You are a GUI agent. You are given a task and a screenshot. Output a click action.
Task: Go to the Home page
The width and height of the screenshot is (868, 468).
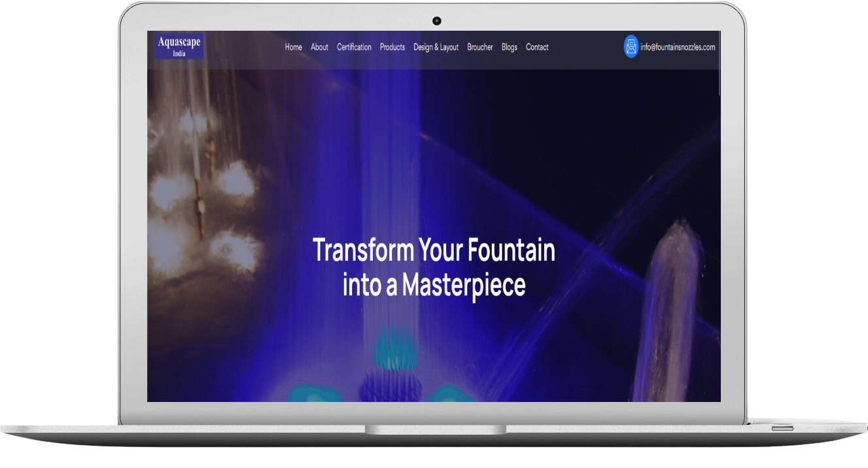(x=293, y=47)
